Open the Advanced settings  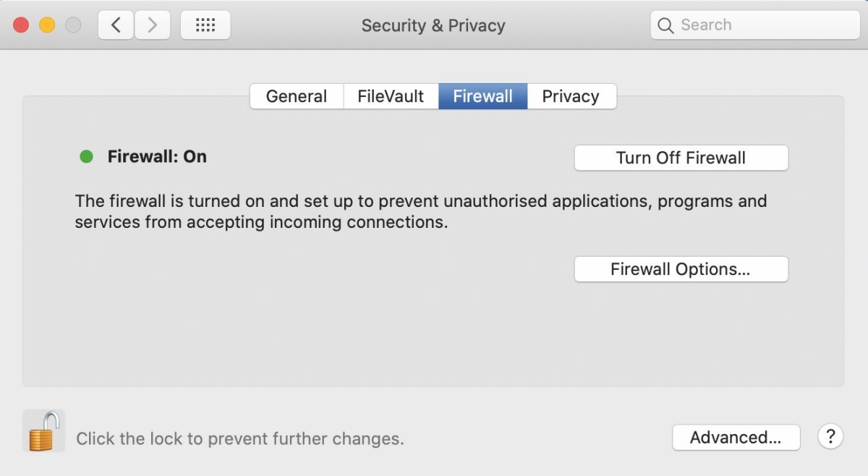[736, 437]
